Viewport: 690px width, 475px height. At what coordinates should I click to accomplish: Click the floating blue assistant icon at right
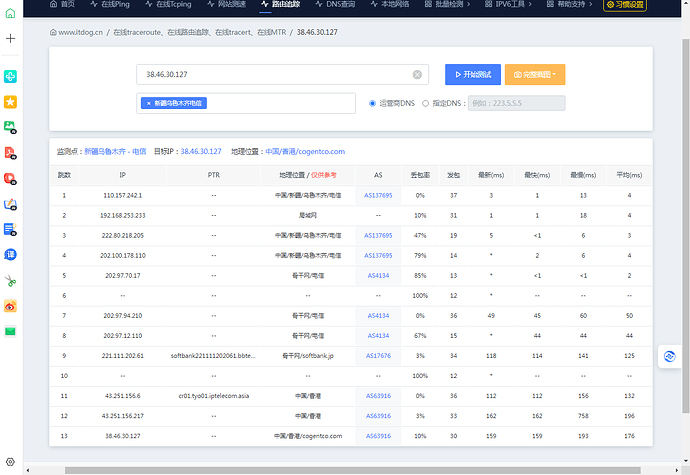[669, 357]
